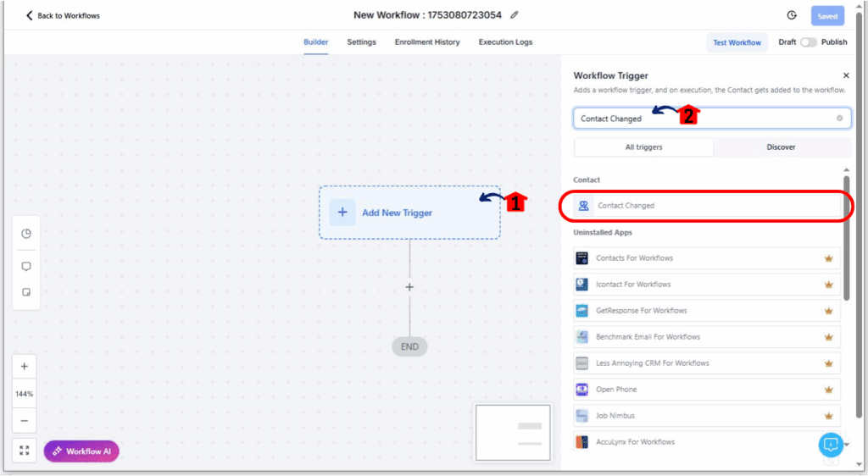
Task: Click the END node
Action: 409,346
